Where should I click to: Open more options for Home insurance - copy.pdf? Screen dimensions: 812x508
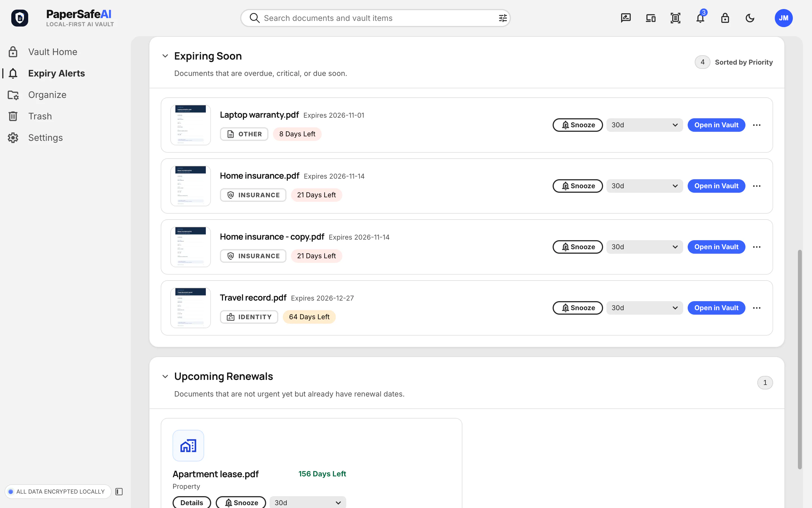point(757,247)
